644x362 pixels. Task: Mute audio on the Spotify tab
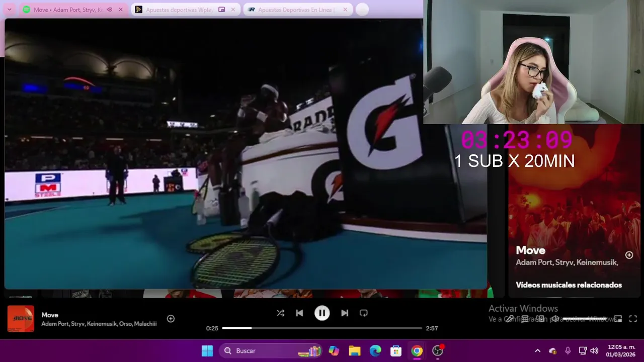[109, 10]
